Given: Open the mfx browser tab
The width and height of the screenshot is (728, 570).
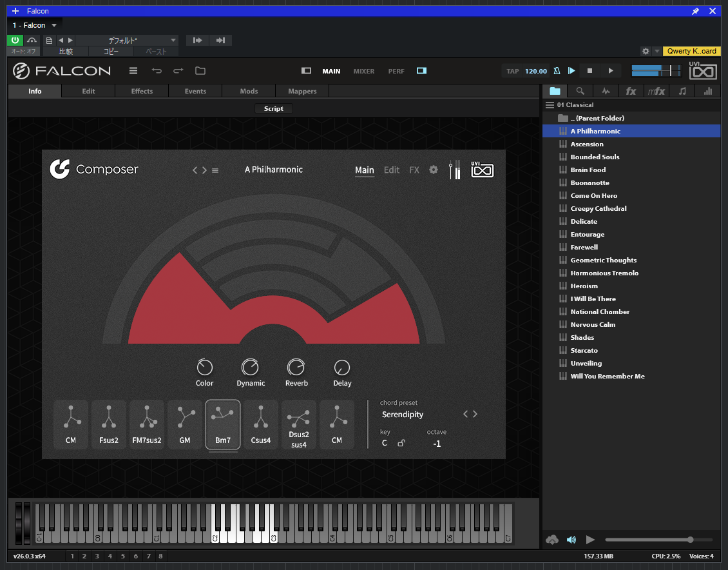Looking at the screenshot, I should click(x=656, y=91).
